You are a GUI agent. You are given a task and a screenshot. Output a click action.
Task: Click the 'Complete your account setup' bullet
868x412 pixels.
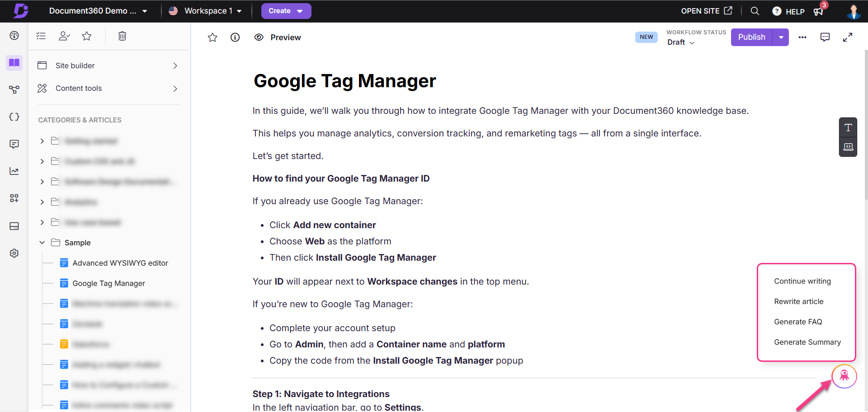(332, 328)
